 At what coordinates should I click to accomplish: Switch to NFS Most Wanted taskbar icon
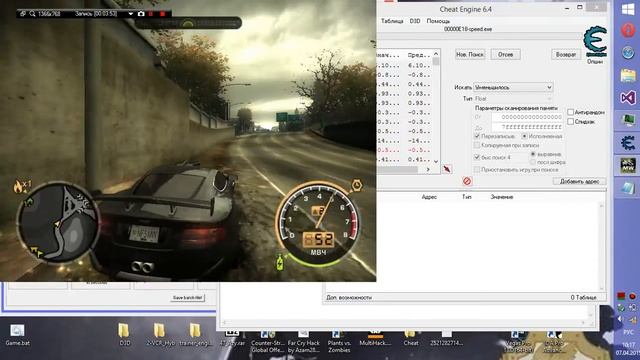628,166
